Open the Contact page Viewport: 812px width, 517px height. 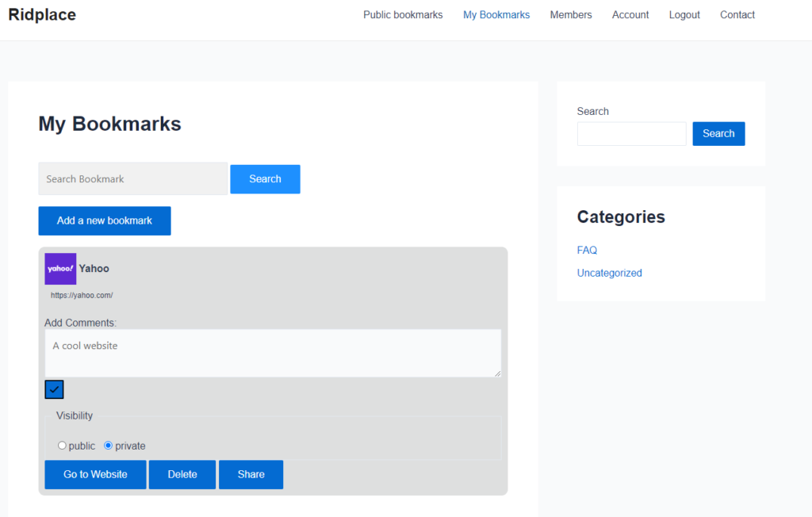[737, 15]
